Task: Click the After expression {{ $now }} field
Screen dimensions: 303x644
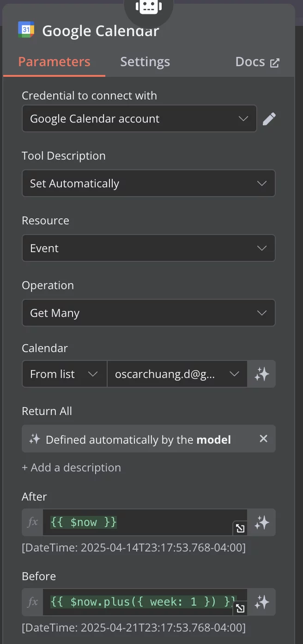Action: tap(145, 522)
